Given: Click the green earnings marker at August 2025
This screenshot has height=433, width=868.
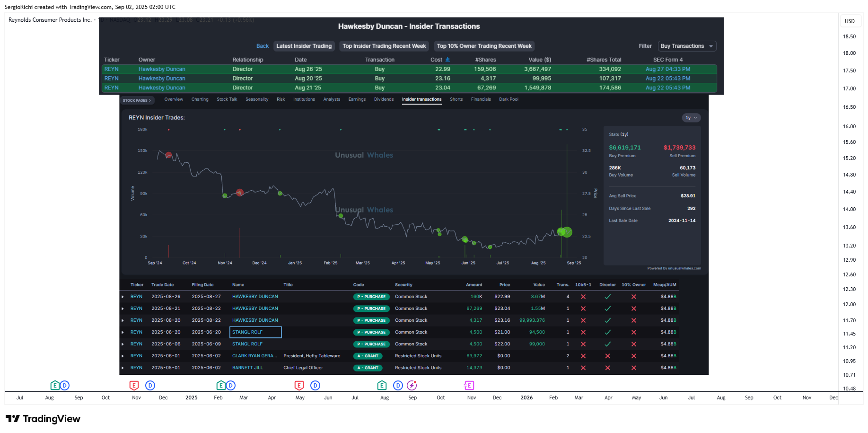Looking at the screenshot, I should pos(382,386).
